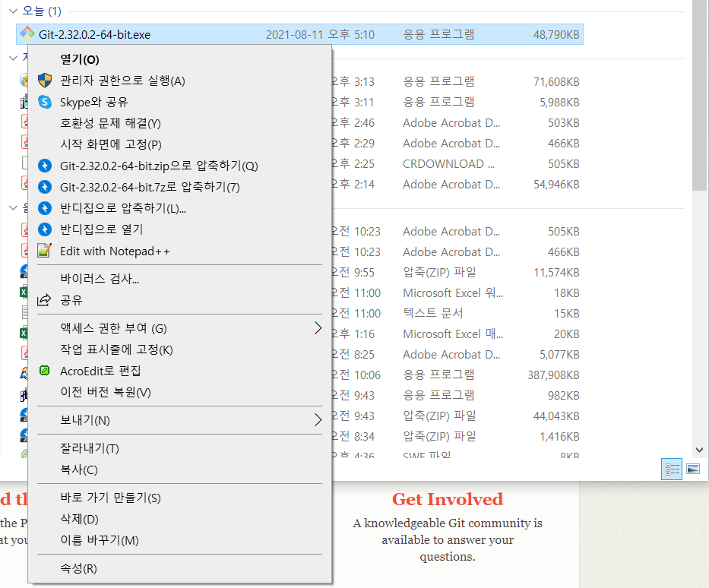Click the Git installer file icon
Image resolution: width=709 pixels, height=588 pixels.
27,34
